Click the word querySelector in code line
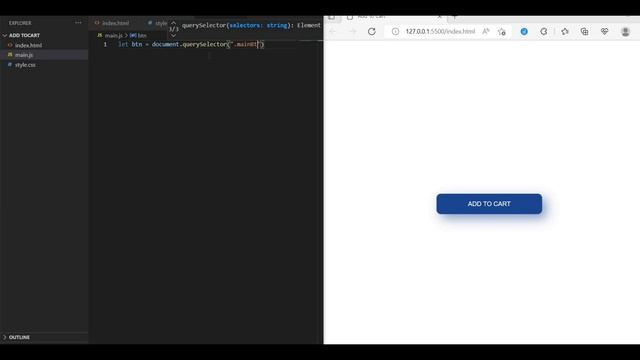The height and width of the screenshot is (360, 640). tap(205, 44)
